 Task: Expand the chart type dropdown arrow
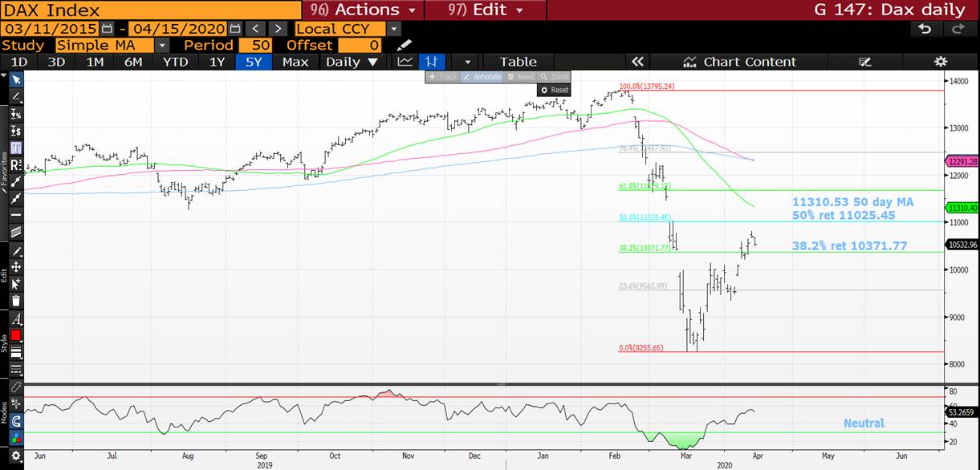(467, 62)
